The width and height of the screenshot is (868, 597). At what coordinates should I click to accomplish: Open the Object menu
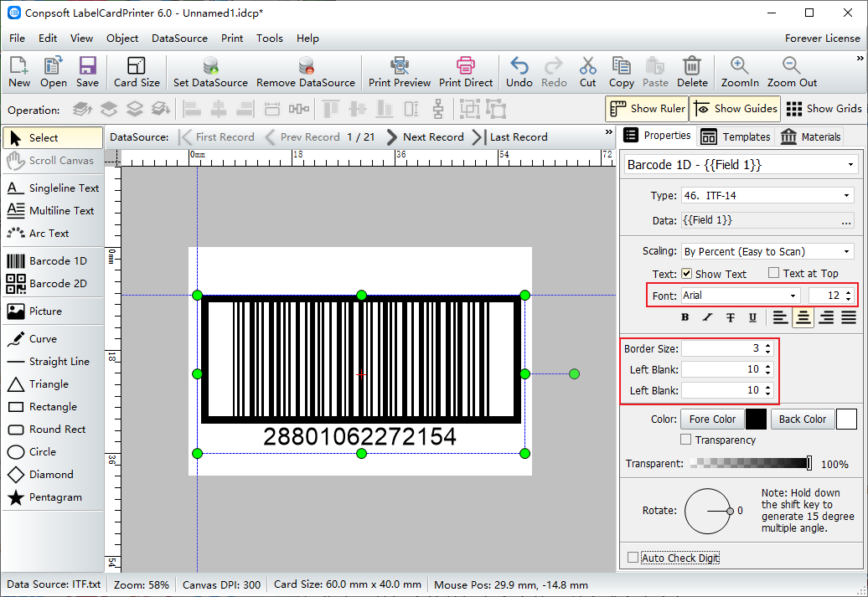pos(122,39)
